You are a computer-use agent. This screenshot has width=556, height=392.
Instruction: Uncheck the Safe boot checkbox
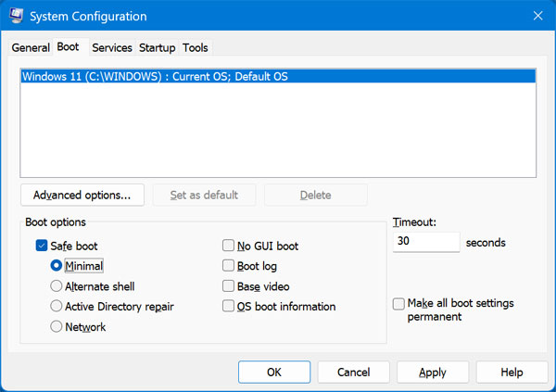coord(42,246)
